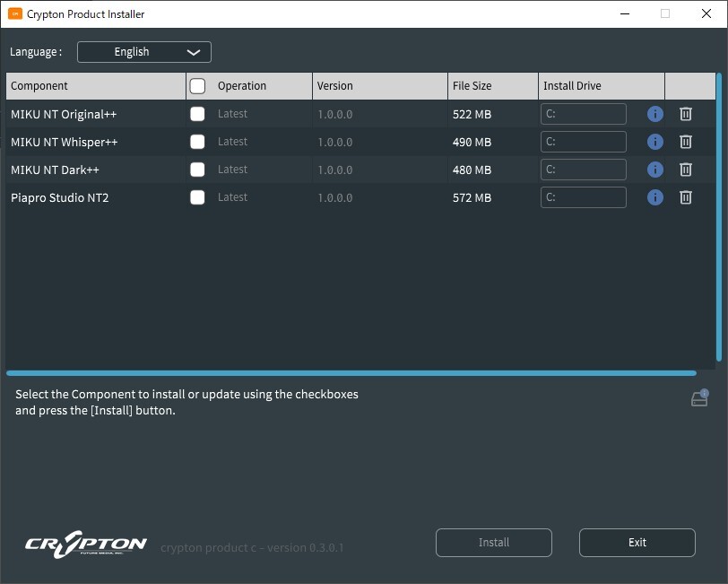Viewport: 728px width, 584px height.
Task: Click the 490 MB file size cell
Action: (472, 142)
